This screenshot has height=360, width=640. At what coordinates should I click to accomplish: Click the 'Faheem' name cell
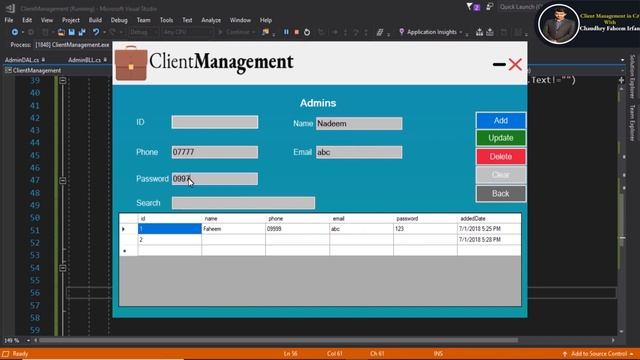point(233,229)
